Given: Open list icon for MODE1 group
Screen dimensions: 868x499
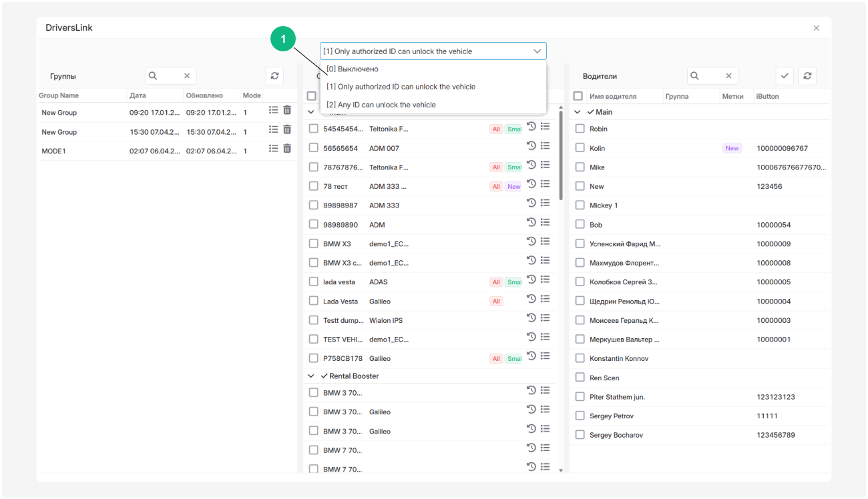Looking at the screenshot, I should (x=273, y=149).
